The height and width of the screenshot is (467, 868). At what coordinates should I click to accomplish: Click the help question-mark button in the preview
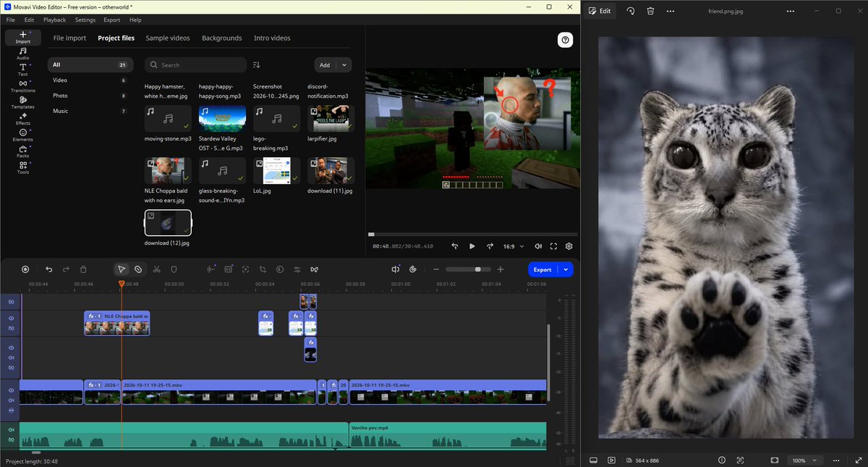pos(566,40)
